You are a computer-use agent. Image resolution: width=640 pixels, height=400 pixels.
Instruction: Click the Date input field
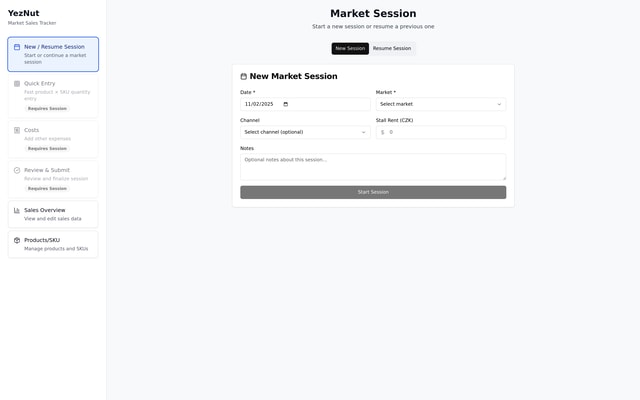[x=262, y=104]
